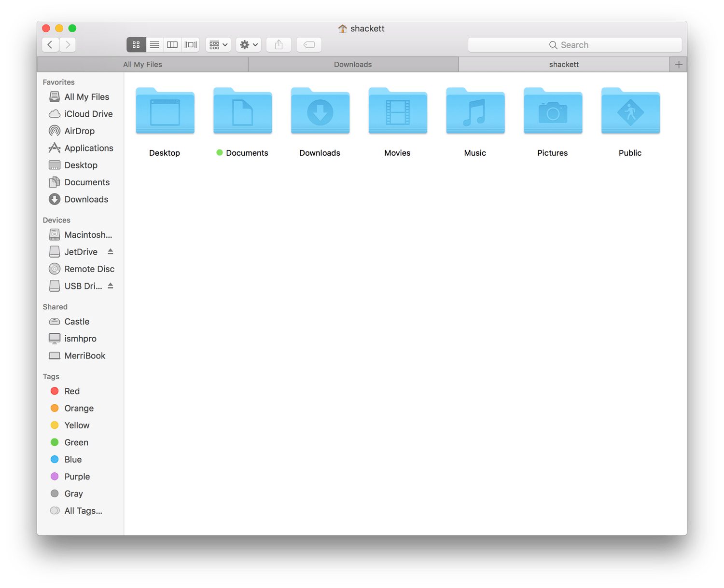Screen dimensions: 724x588
Task: Switch to list view mode
Action: pos(154,45)
